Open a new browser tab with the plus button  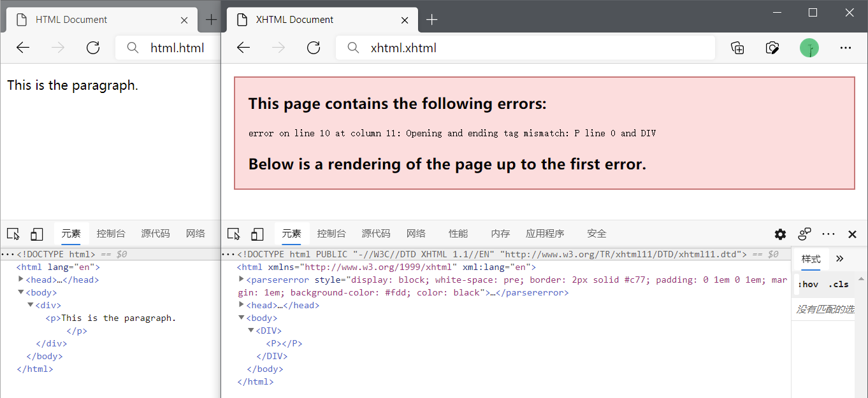click(x=432, y=19)
